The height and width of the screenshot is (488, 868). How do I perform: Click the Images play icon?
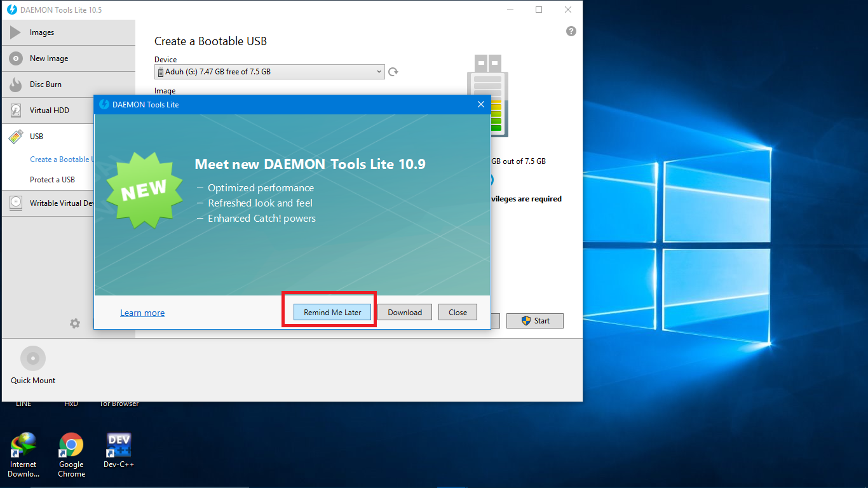tap(15, 32)
